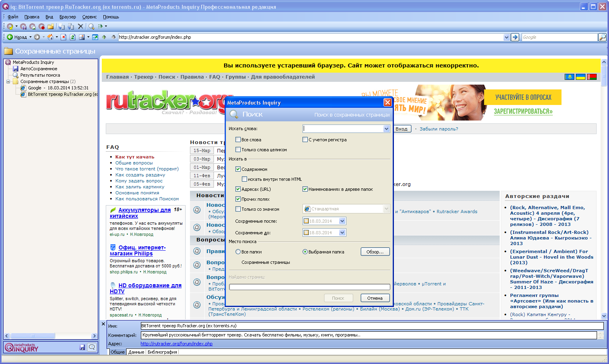This screenshot has width=609, height=364.
Task: Click the Forward arrow browser icon
Action: [x=37, y=37]
